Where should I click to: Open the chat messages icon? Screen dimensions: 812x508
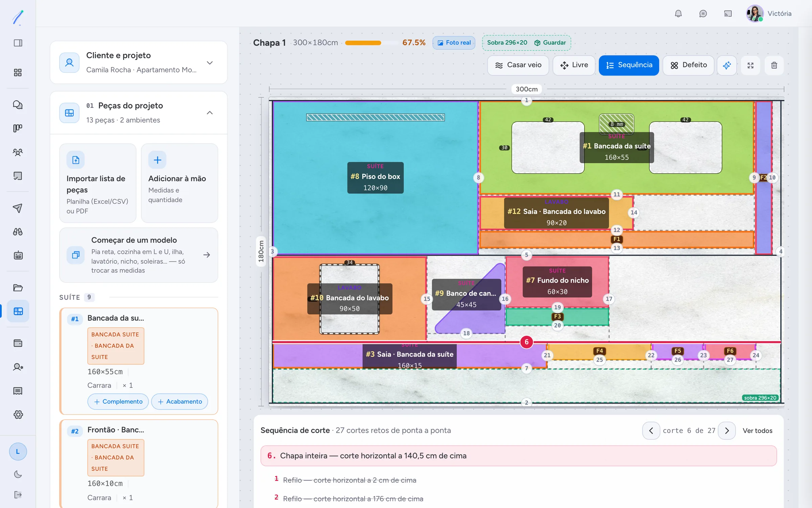point(703,14)
